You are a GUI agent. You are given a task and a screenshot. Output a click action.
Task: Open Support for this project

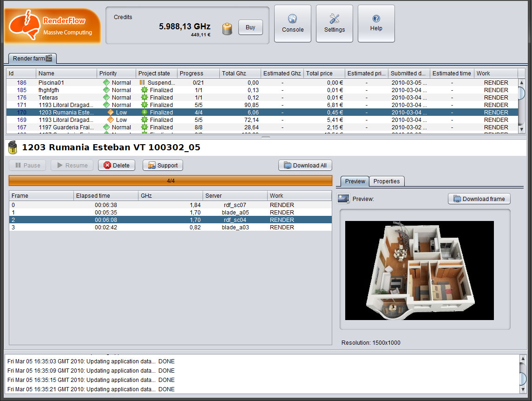(163, 165)
